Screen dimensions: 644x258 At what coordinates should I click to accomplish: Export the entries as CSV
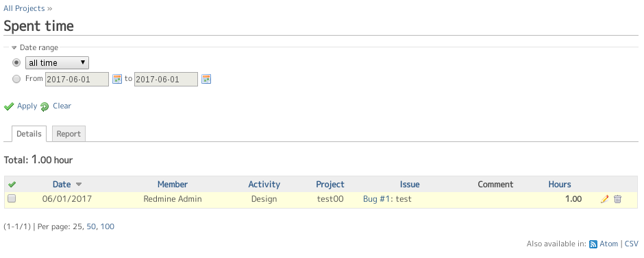click(x=632, y=244)
